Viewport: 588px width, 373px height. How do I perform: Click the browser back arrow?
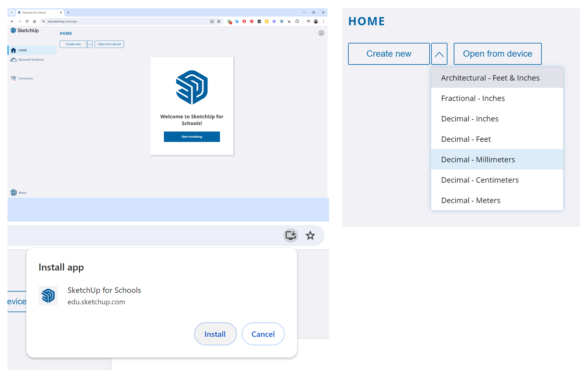(12, 22)
